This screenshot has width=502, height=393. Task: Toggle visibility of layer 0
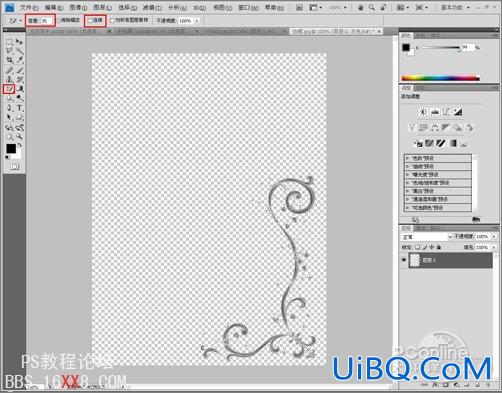click(x=404, y=260)
